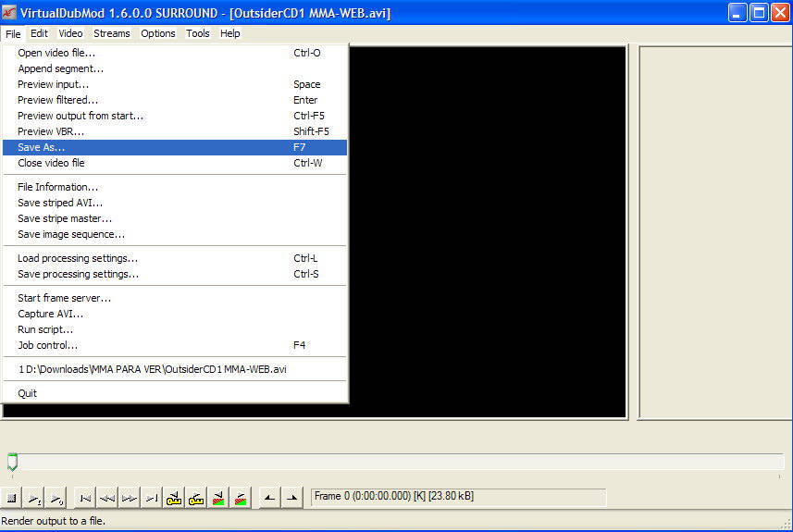Set selection end mark-out icon
793x532 pixels.
point(291,498)
